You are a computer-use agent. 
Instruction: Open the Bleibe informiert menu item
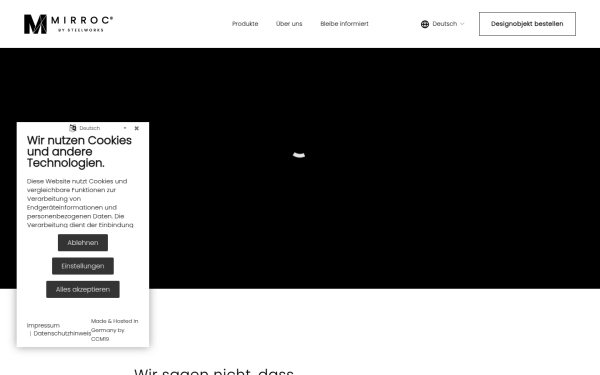(344, 24)
